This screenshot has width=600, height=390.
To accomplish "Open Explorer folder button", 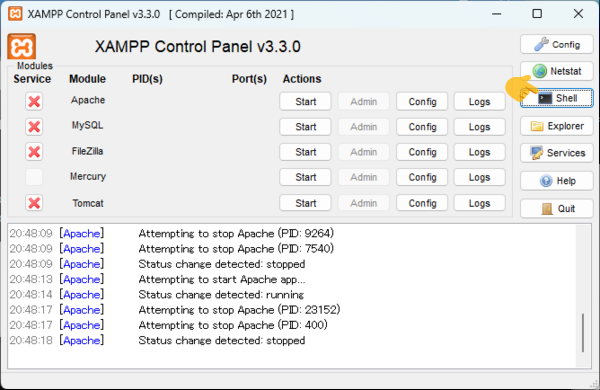I will click(x=557, y=126).
